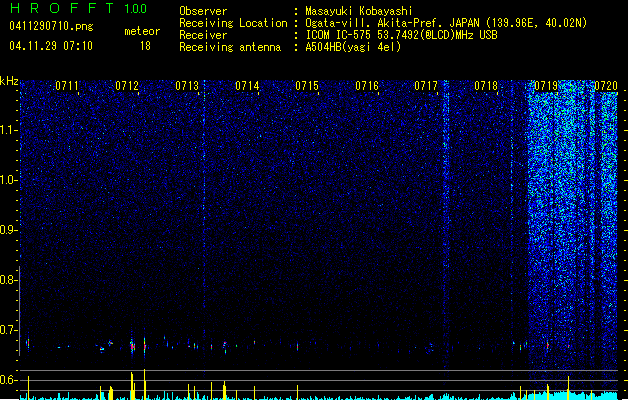Click the A504HB(yagi 4el) antenna text

point(353,47)
